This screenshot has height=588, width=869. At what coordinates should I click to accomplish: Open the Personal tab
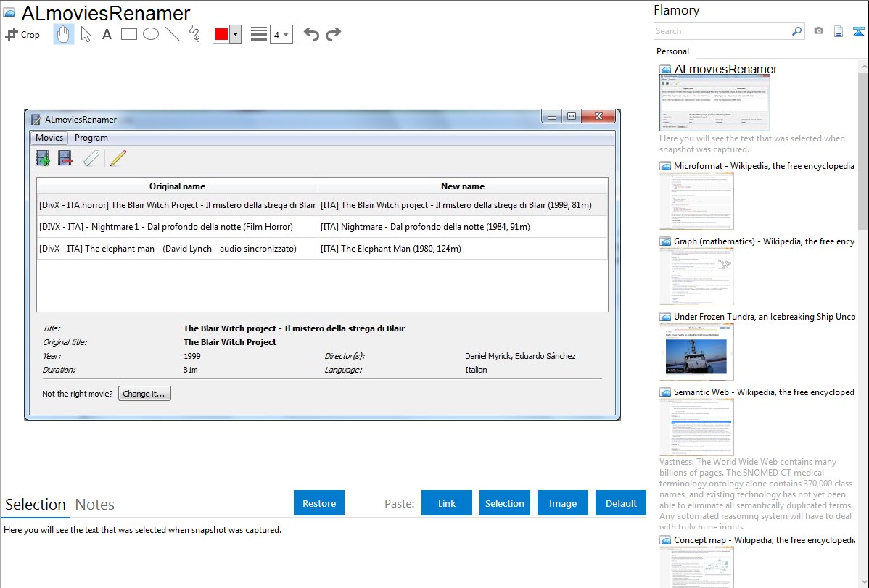pyautogui.click(x=673, y=51)
